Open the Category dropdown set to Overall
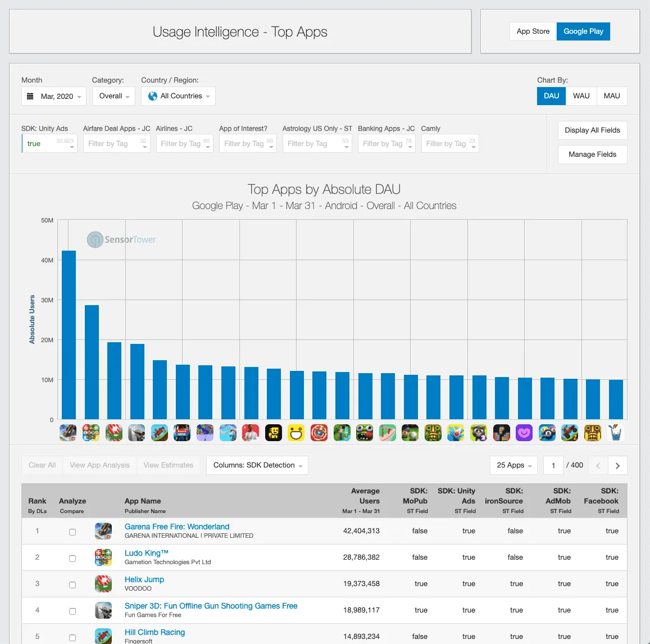This screenshot has height=644, width=650. pyautogui.click(x=113, y=96)
